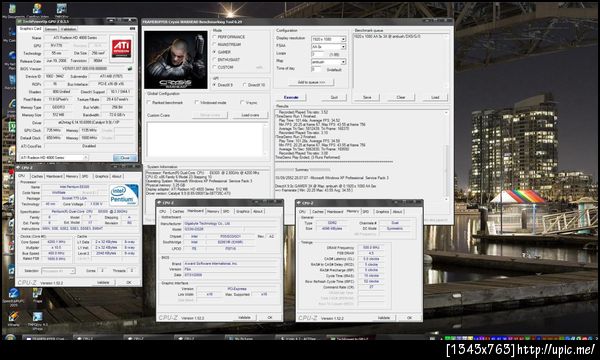Click Validate in CPU-Z Memory window
Image resolution: width=600 pixels, height=360 pixels.
pyautogui.click(x=384, y=318)
